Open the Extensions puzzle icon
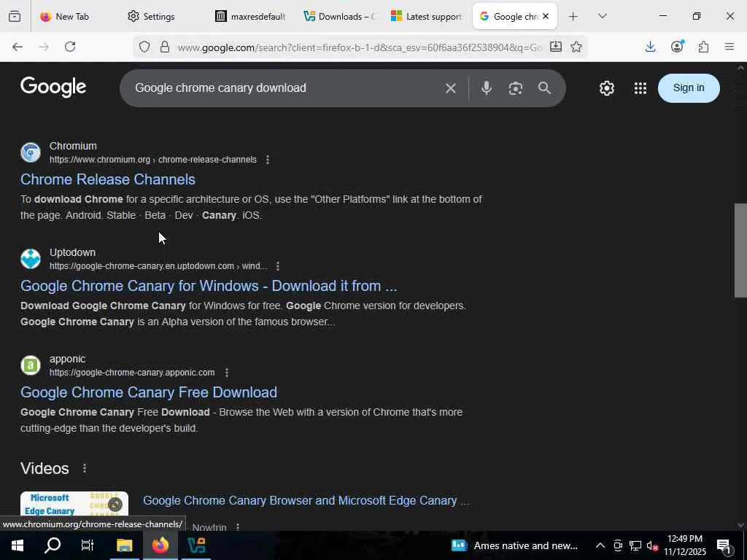 pos(704,47)
